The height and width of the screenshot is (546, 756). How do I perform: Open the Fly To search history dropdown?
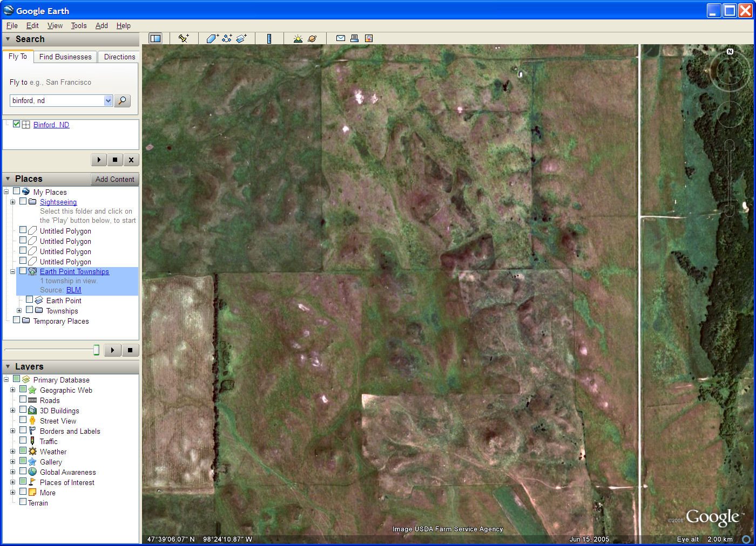(108, 101)
